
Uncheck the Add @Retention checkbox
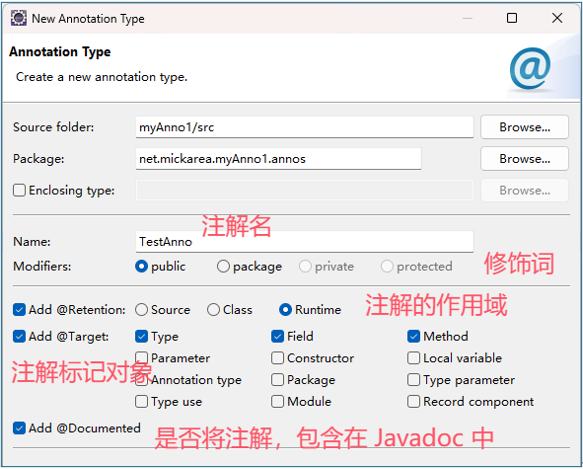coord(19,310)
